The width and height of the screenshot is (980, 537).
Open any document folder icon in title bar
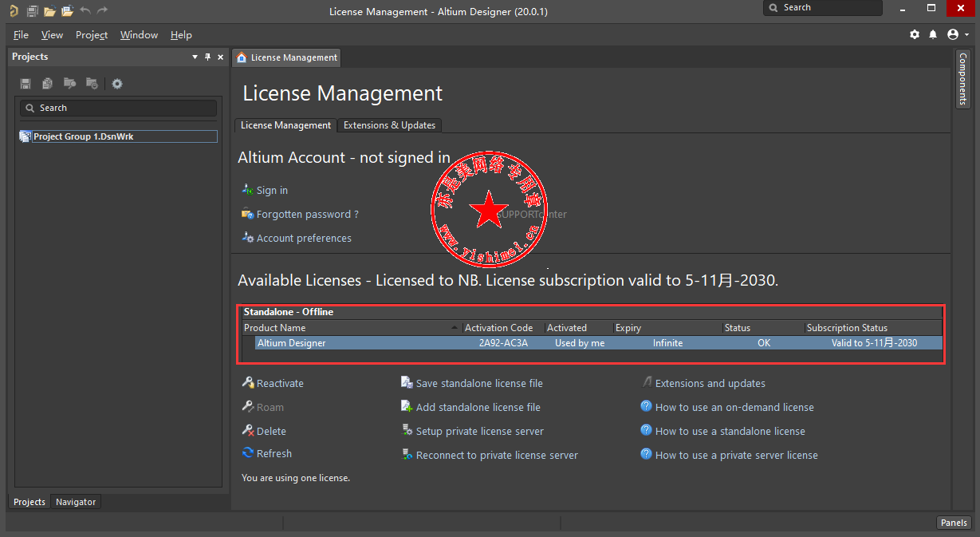tap(49, 11)
